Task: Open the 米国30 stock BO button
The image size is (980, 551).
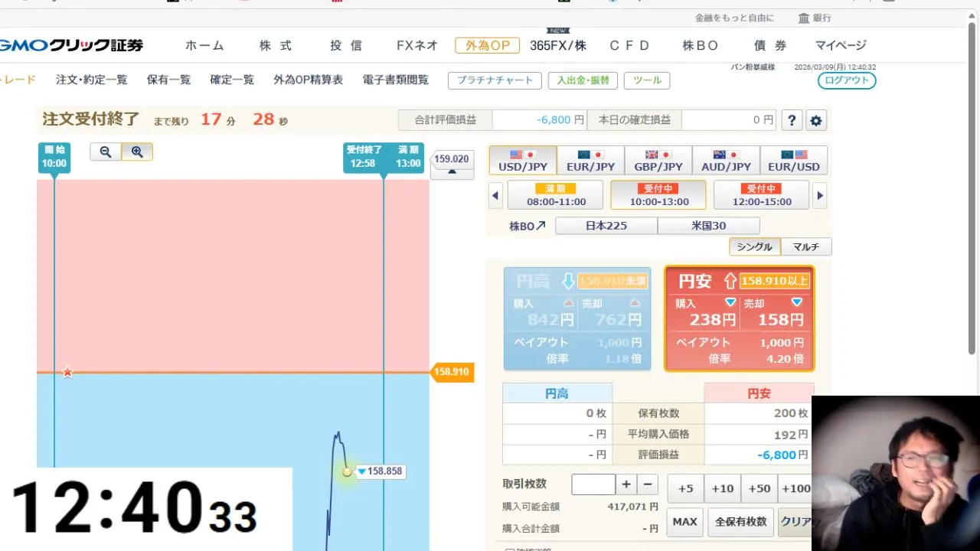Action: click(x=709, y=226)
